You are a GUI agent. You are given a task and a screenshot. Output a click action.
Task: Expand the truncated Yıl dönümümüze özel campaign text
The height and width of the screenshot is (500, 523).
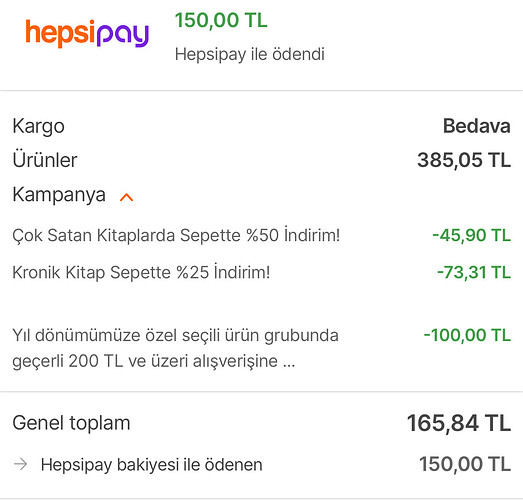pos(175,348)
